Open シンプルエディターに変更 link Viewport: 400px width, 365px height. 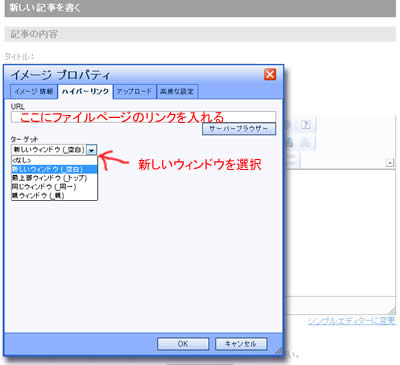351,321
